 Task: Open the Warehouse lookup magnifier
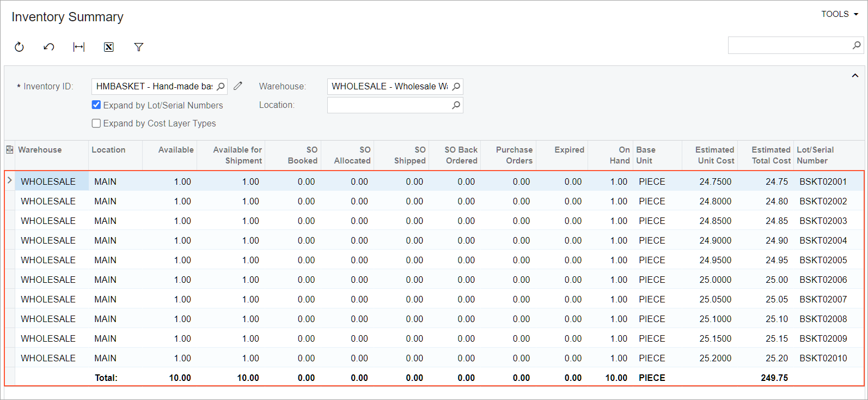(x=456, y=86)
